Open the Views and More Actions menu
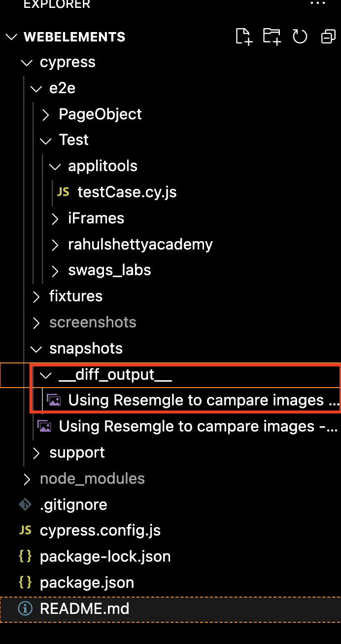Screen dimensions: 341x644 point(318,4)
